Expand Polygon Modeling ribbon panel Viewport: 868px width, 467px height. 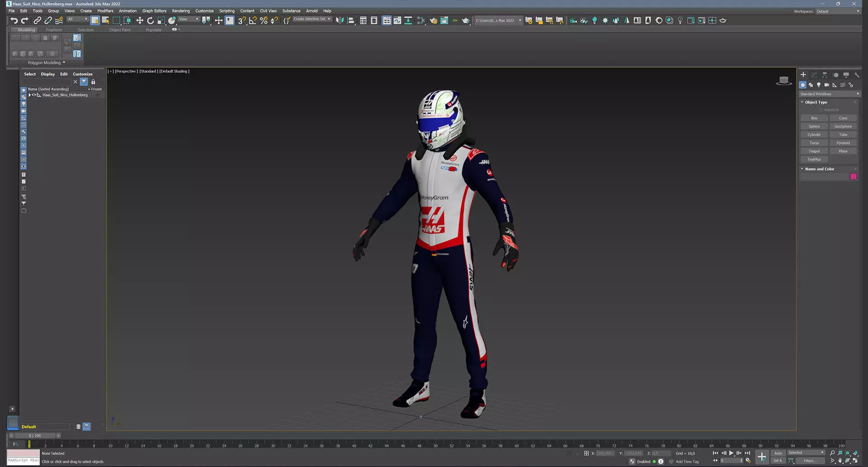click(x=47, y=62)
